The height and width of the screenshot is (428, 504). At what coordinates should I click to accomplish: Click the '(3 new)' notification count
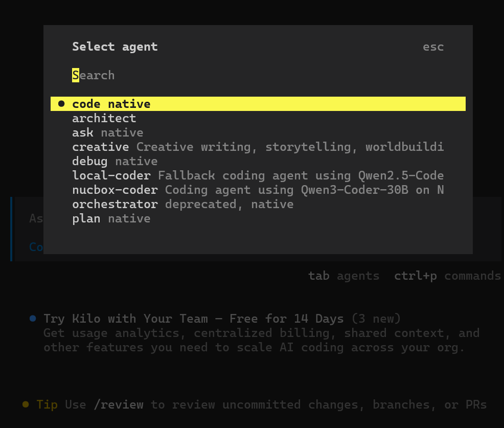tap(376, 319)
